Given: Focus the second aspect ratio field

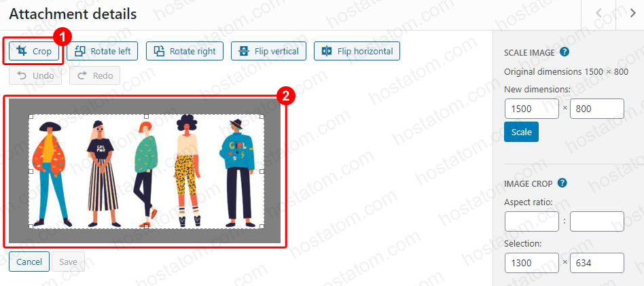Looking at the screenshot, I should coord(596,221).
